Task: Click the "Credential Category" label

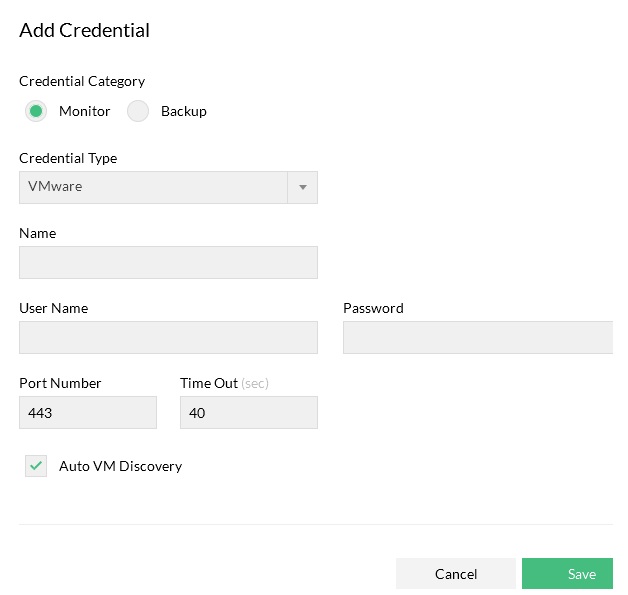Action: point(82,81)
